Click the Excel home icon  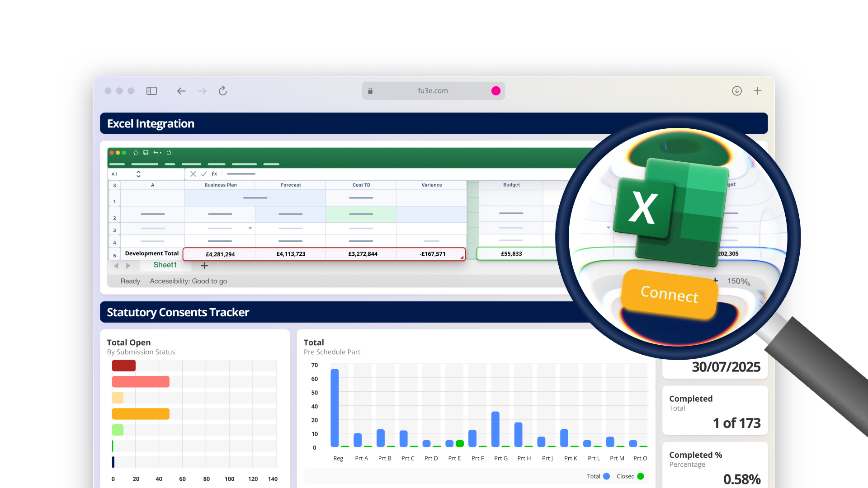coord(136,153)
